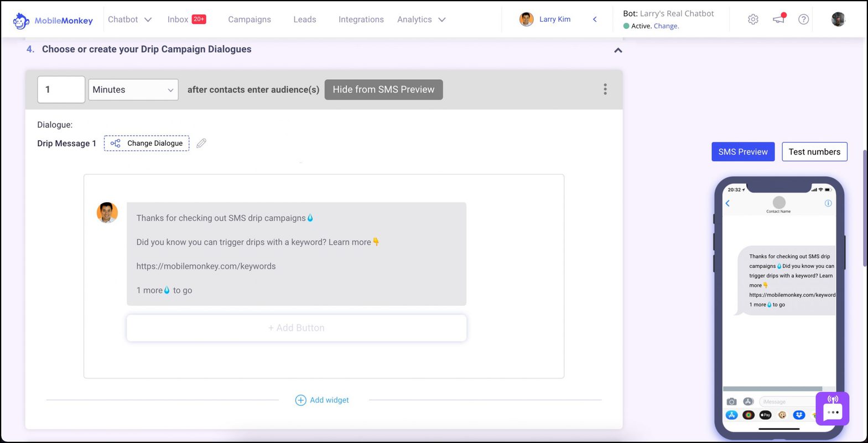Click the pencil icon to rename dialogue
The height and width of the screenshot is (443, 868).
pyautogui.click(x=201, y=143)
